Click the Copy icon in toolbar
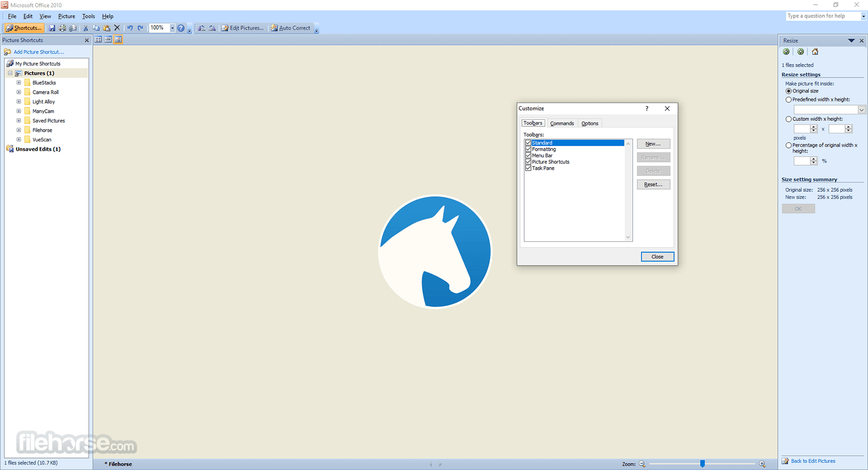Viewport: 868px width, 470px height. (x=96, y=28)
